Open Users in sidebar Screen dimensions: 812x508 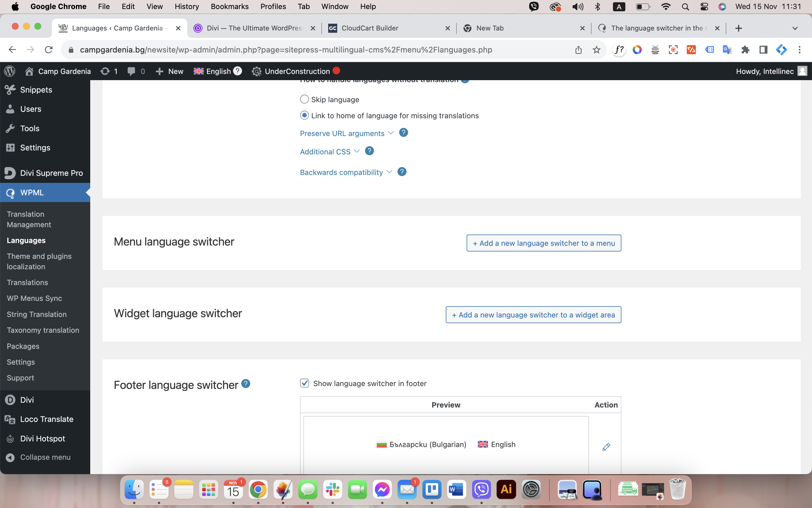[x=45, y=109]
